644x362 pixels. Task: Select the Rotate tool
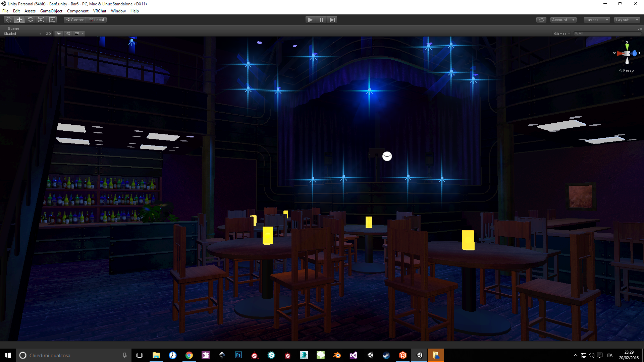tap(31, 20)
